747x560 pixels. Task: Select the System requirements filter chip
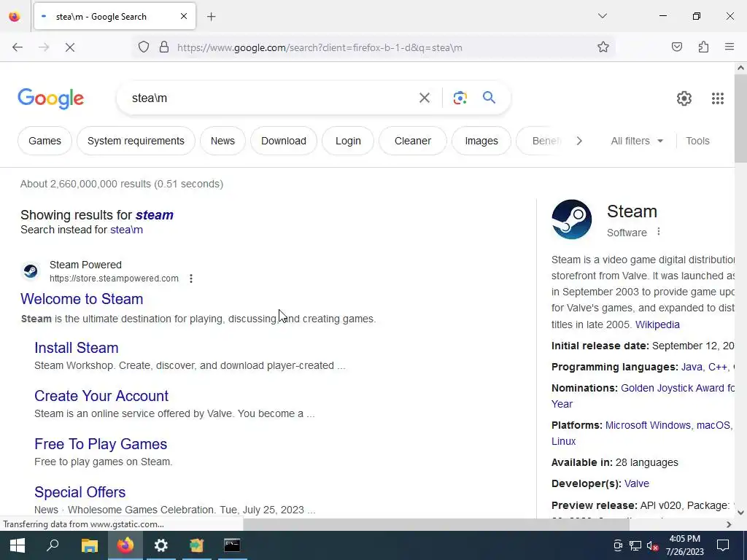pos(136,141)
